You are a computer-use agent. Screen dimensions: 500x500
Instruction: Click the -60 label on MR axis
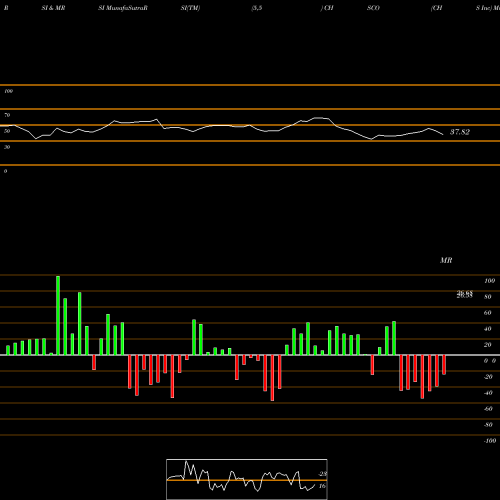coord(488,409)
